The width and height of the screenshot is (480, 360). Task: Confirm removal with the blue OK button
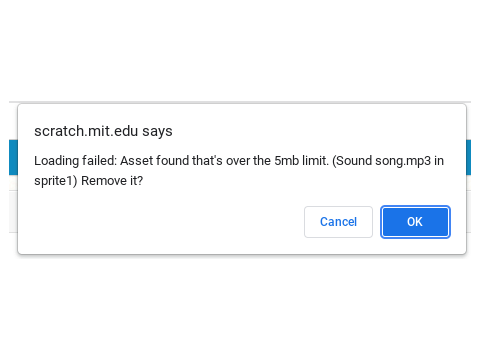pos(415,222)
